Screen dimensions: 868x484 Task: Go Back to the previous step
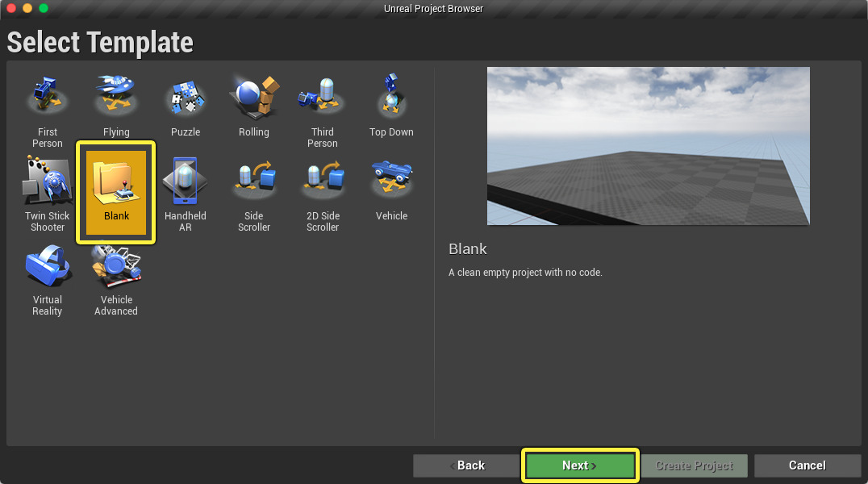point(466,465)
